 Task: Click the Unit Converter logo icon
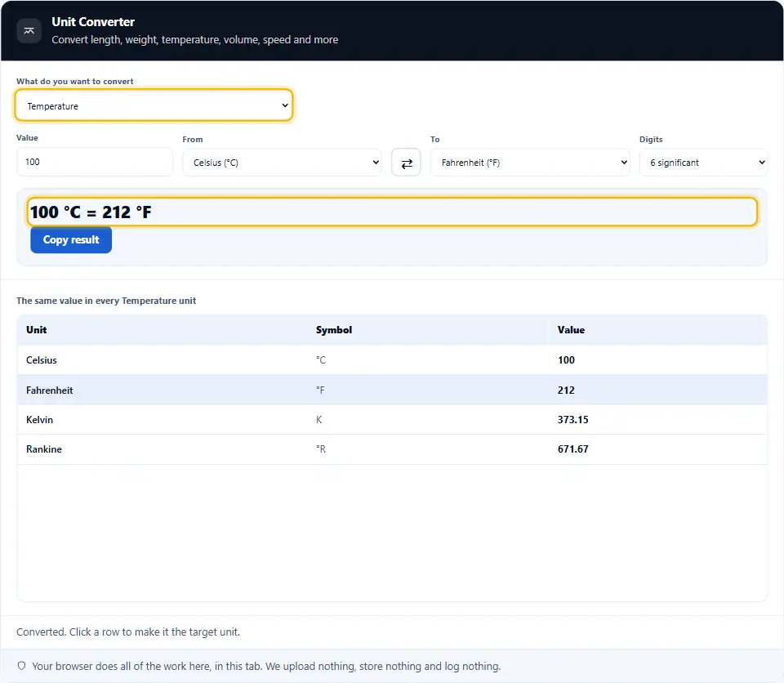29,31
